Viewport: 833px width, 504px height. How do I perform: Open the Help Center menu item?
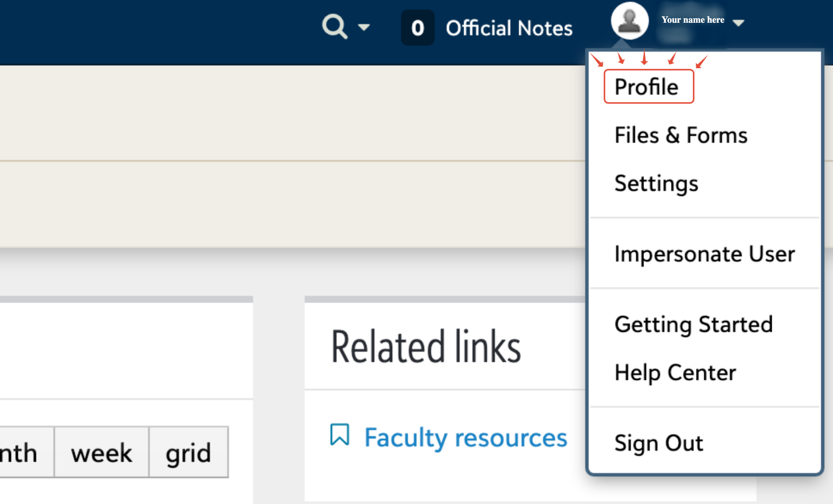tap(675, 372)
